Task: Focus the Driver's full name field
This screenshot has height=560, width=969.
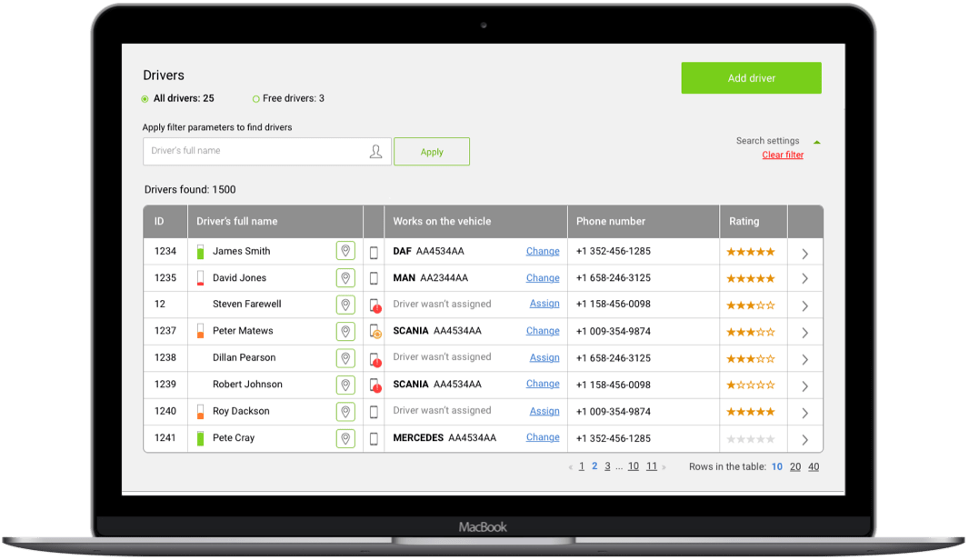Action: click(x=267, y=152)
